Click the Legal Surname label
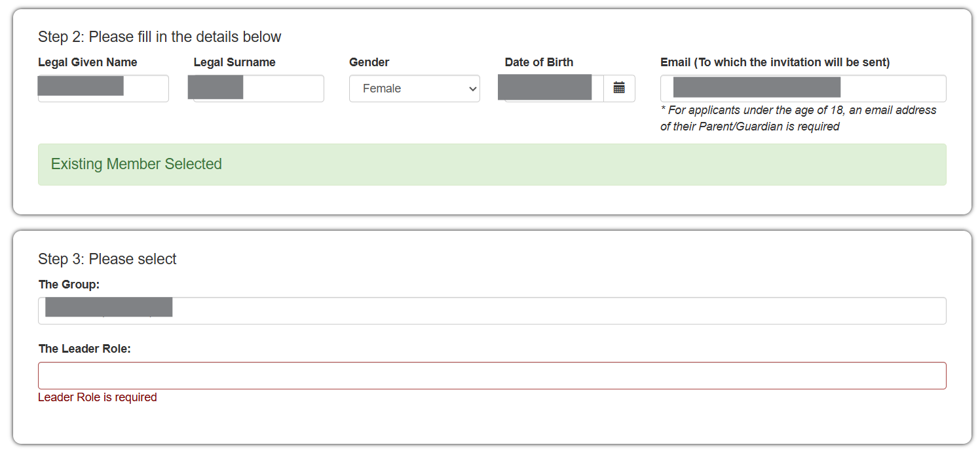980x453 pixels. (235, 62)
